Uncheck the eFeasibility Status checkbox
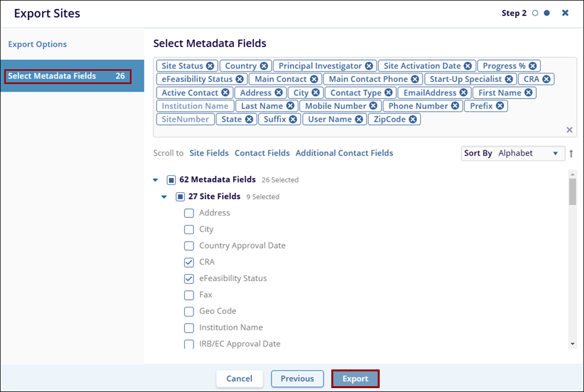The image size is (584, 392). (189, 279)
